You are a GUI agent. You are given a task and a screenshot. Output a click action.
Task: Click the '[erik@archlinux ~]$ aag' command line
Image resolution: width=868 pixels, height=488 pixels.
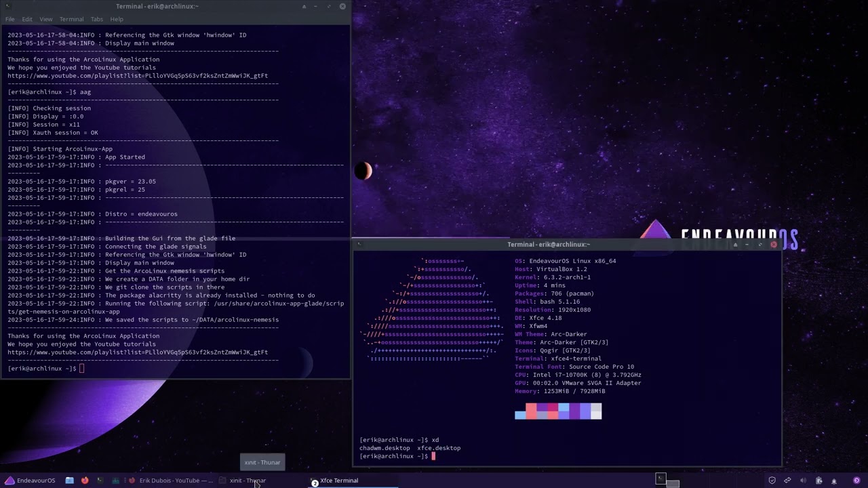pyautogui.click(x=50, y=92)
